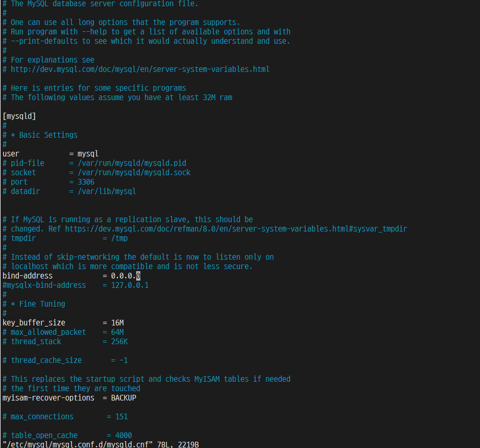Click the mysqlx-bind-address value 127.0.0.1

coord(130,285)
